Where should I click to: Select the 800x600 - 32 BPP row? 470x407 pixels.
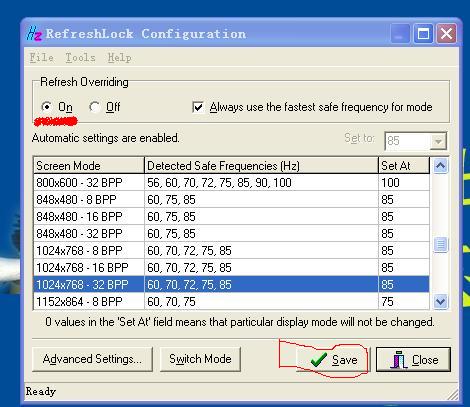231,183
